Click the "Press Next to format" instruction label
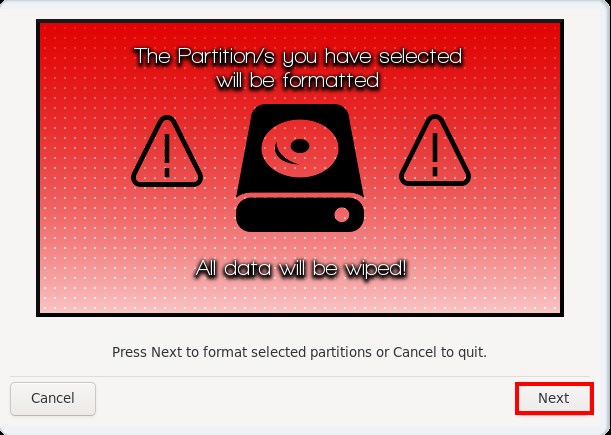 [x=299, y=352]
